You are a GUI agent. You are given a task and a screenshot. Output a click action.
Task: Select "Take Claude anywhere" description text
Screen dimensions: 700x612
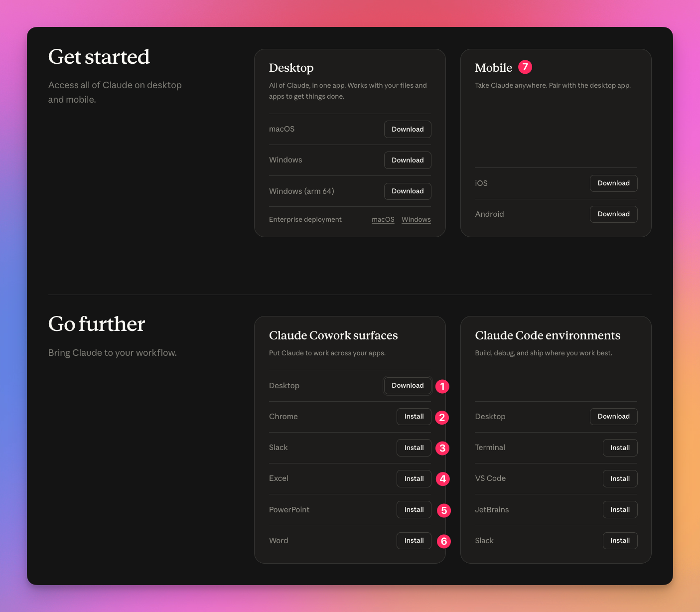click(553, 85)
